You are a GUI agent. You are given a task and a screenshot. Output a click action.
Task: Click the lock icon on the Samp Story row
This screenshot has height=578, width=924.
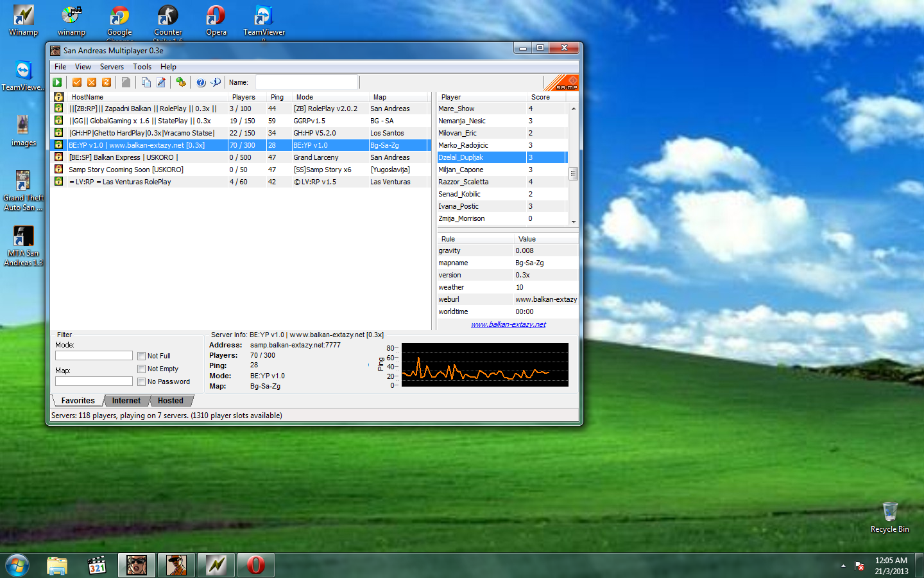tap(58, 170)
